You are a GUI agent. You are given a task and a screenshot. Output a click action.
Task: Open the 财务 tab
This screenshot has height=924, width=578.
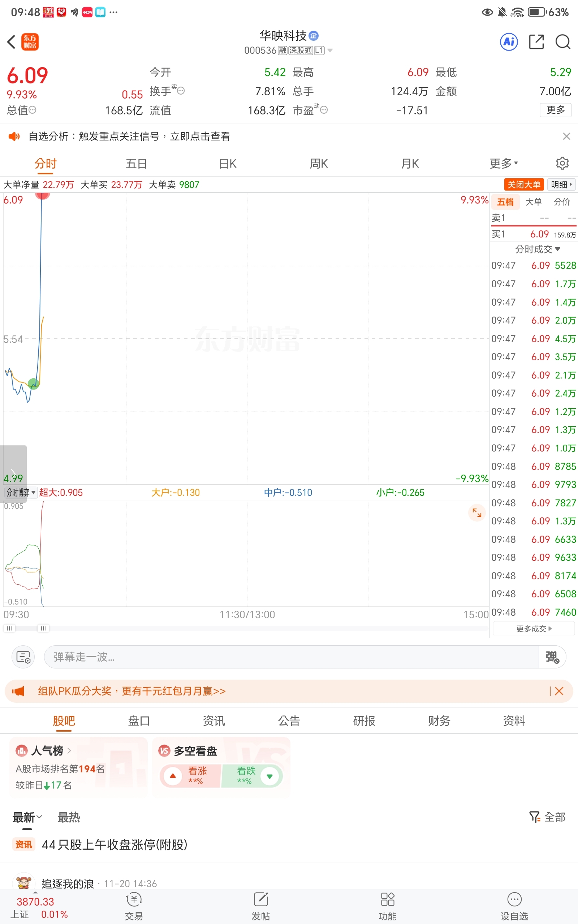[439, 720]
